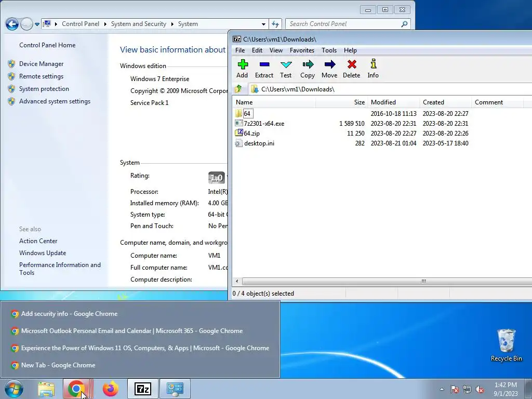This screenshot has height=399, width=532.
Task: Open System protection link
Action: tap(44, 89)
